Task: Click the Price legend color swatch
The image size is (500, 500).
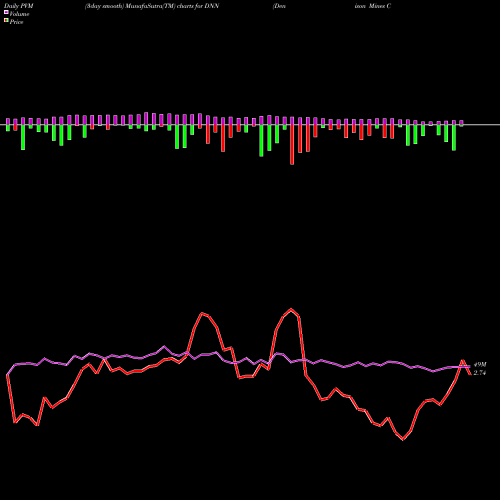Action: pos(6,21)
